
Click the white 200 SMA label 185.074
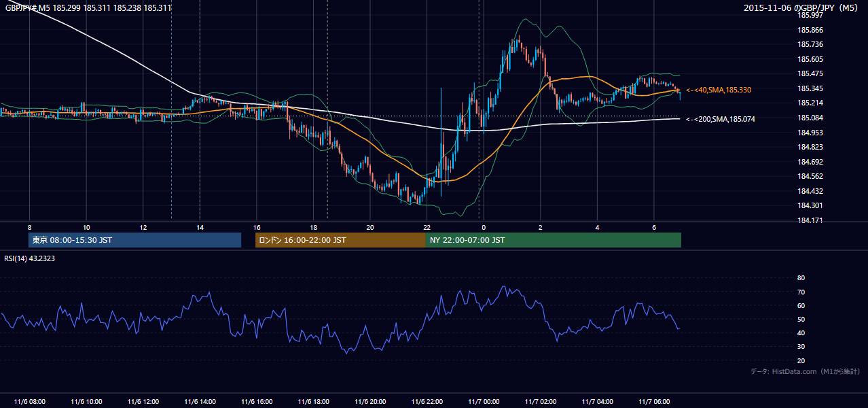tap(721, 119)
